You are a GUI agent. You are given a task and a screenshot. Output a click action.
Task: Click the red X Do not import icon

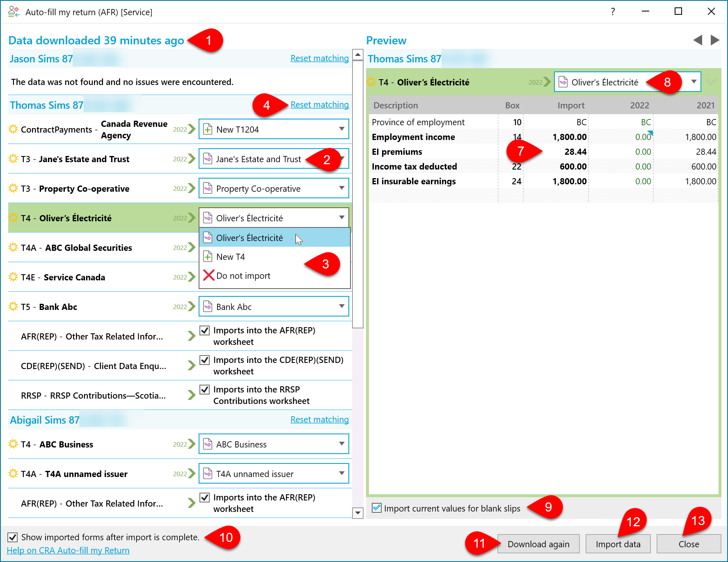[209, 275]
